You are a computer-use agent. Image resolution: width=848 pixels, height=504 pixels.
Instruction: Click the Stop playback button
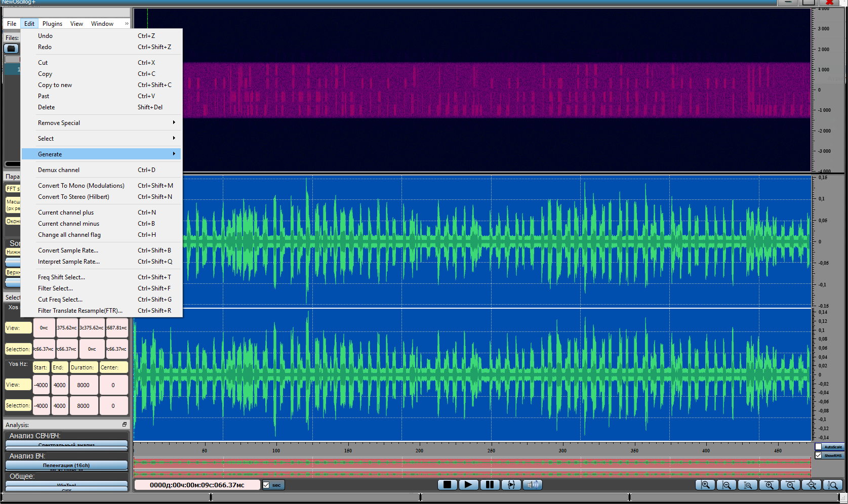click(x=447, y=485)
